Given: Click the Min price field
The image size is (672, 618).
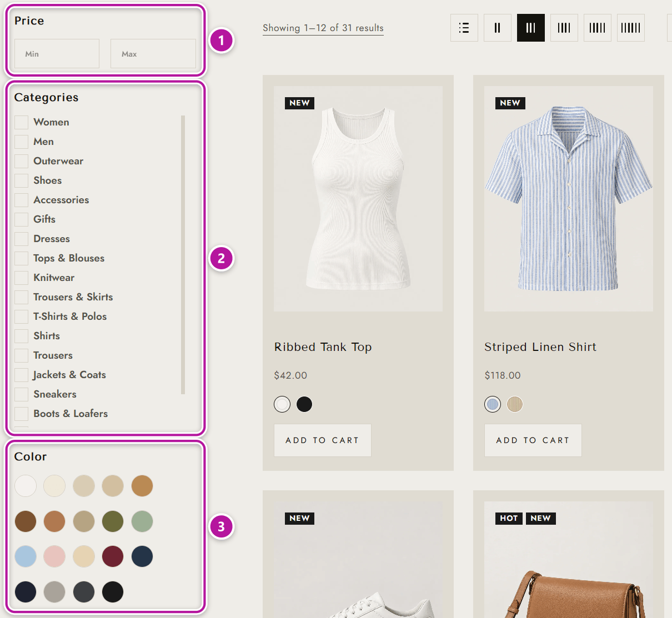Looking at the screenshot, I should [57, 54].
